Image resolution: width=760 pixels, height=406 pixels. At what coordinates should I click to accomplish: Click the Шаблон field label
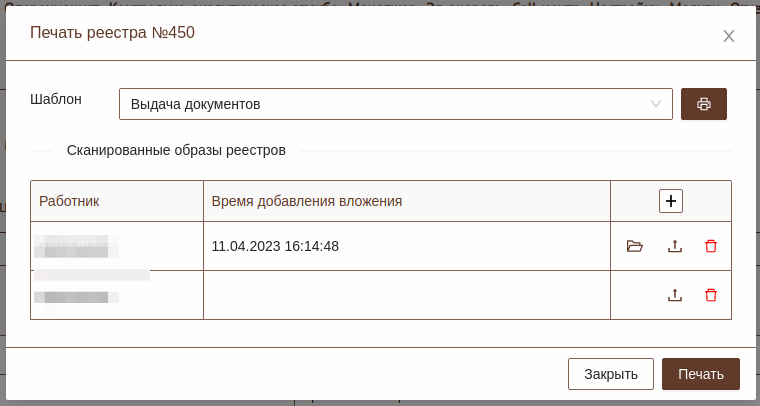click(x=56, y=99)
